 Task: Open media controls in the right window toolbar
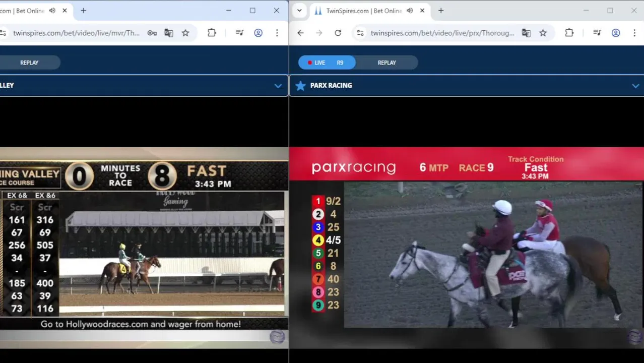click(x=597, y=33)
